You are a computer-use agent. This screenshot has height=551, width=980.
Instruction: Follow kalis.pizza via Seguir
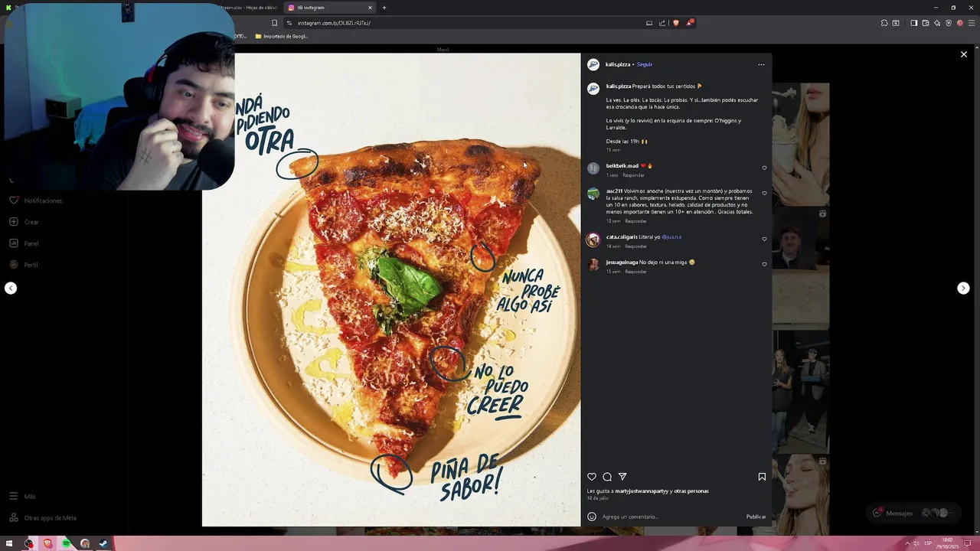click(645, 64)
